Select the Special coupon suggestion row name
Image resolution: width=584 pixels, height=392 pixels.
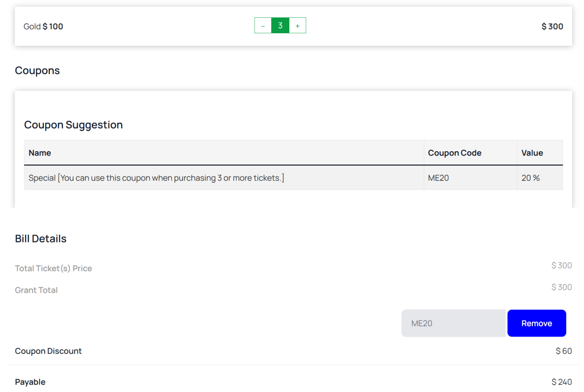tap(156, 178)
